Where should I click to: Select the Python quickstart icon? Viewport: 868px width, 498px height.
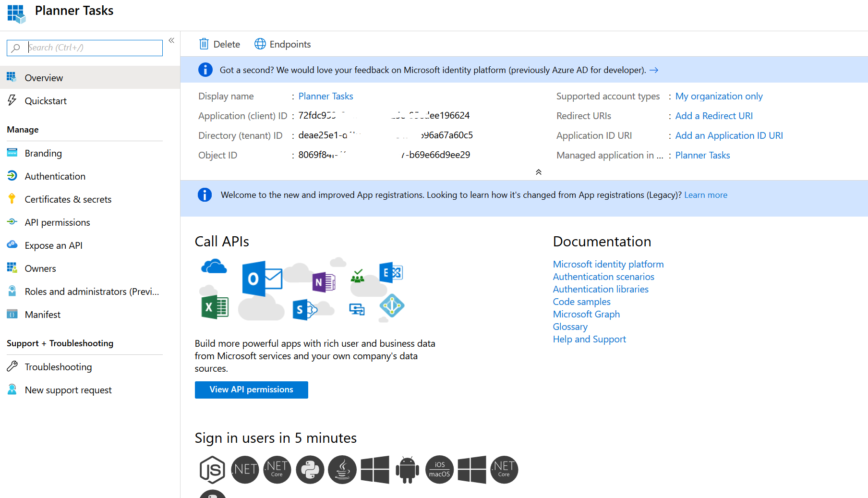click(310, 469)
